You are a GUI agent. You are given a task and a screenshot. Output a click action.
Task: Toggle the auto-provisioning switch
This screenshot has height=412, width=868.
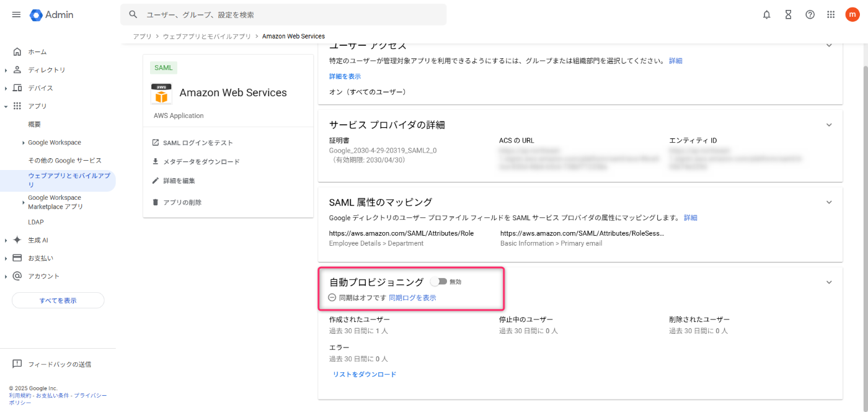439,282
